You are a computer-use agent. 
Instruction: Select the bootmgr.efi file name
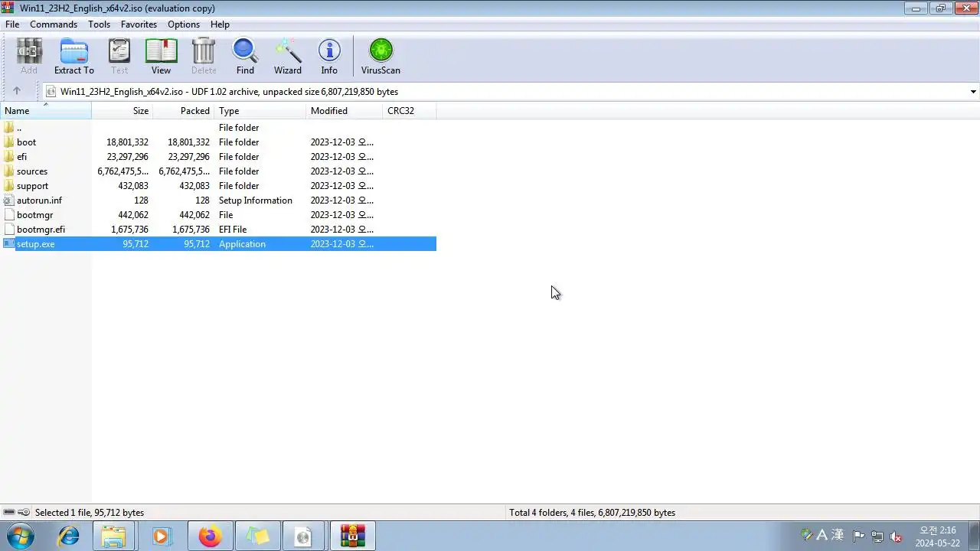tap(41, 230)
